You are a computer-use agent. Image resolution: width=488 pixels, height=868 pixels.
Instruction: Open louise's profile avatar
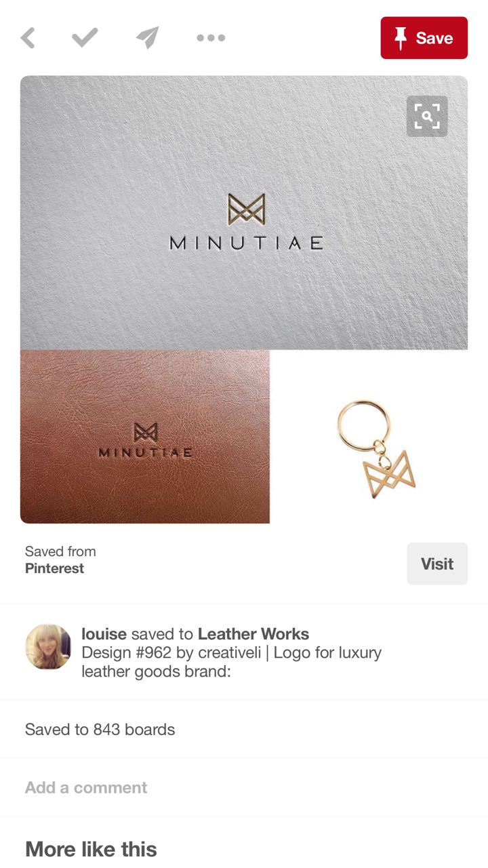pos(48,647)
